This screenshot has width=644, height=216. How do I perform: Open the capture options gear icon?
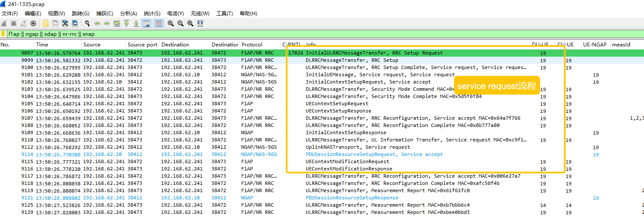click(x=33, y=23)
